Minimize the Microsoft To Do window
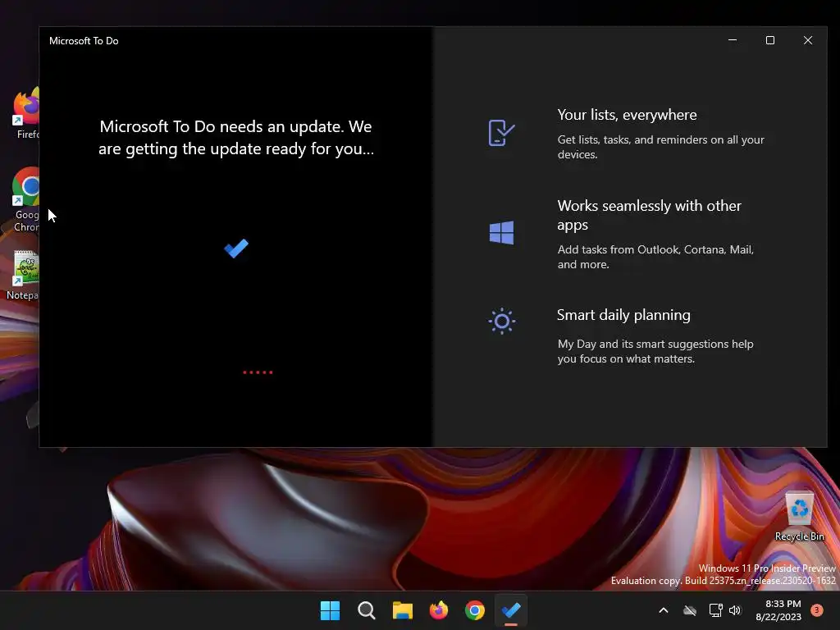 [x=733, y=40]
